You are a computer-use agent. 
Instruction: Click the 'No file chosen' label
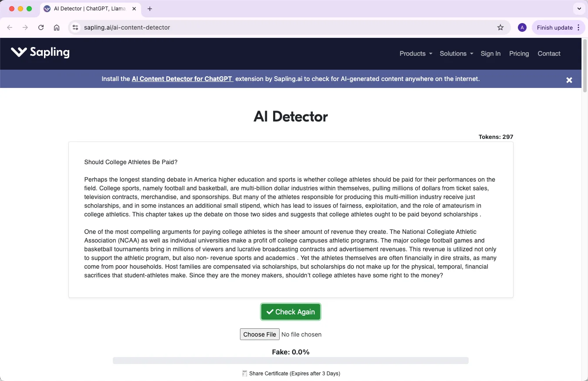(301, 334)
